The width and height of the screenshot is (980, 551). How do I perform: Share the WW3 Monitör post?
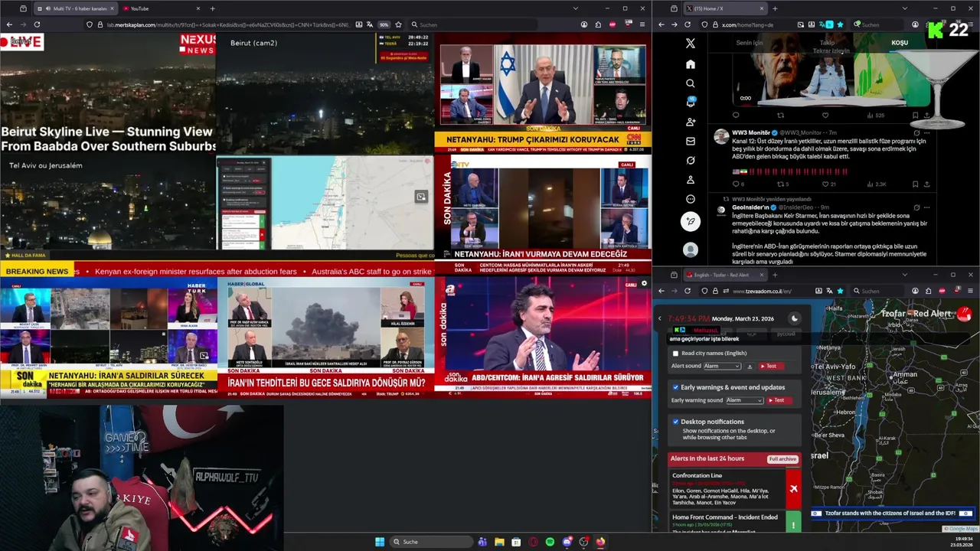click(926, 184)
